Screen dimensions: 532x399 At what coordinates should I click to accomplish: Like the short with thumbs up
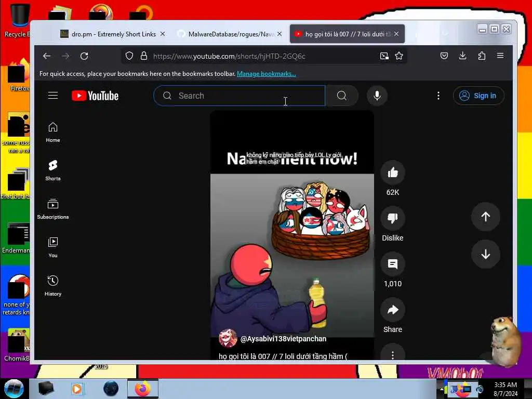(x=393, y=172)
